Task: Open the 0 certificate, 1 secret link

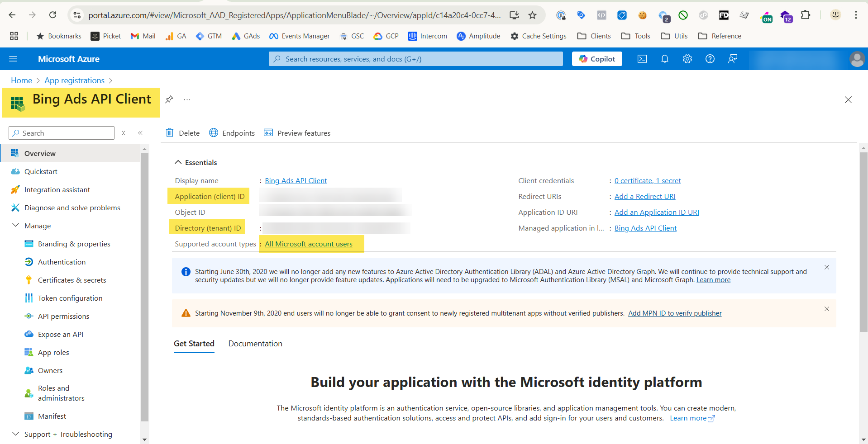Action: (648, 180)
